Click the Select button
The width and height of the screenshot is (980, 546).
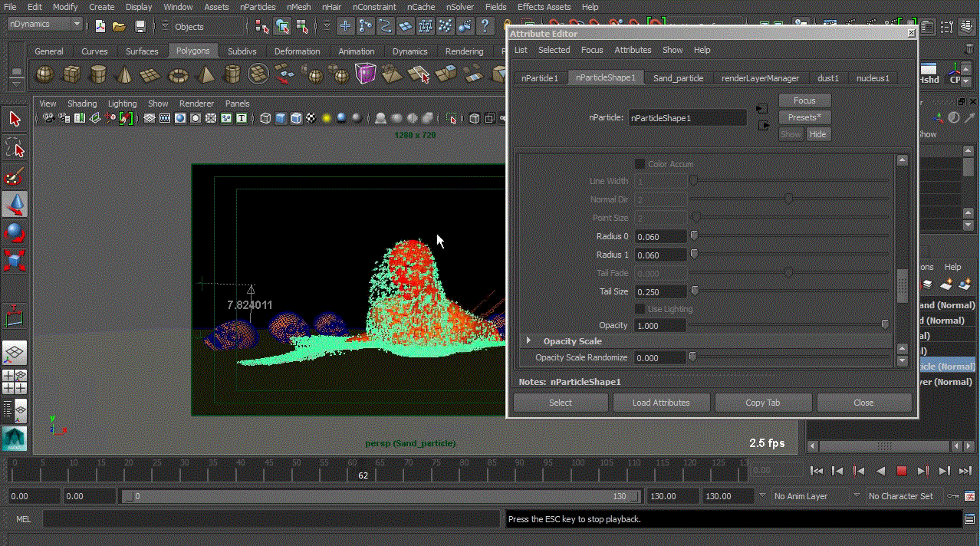[x=561, y=403]
